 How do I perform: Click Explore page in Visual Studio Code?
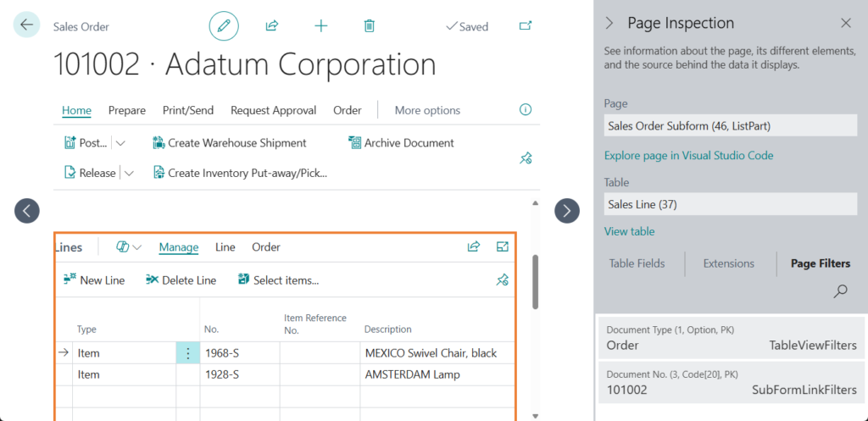tap(688, 156)
